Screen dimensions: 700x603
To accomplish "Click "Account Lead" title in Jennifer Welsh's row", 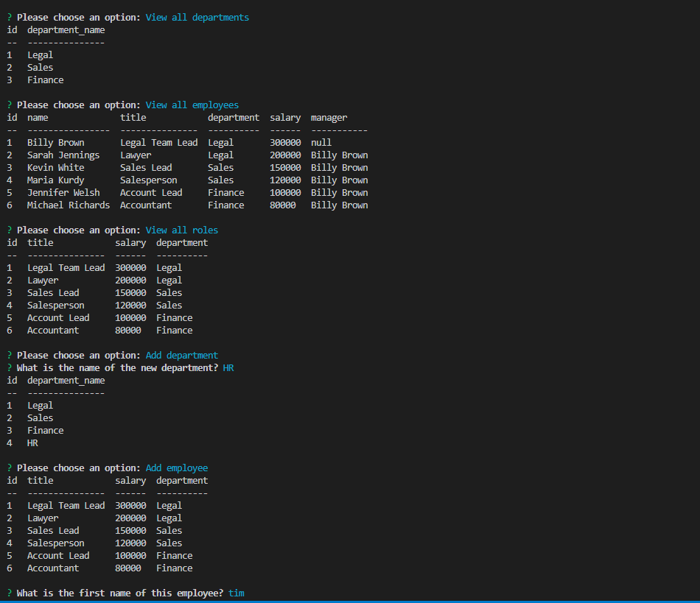I will point(151,193).
